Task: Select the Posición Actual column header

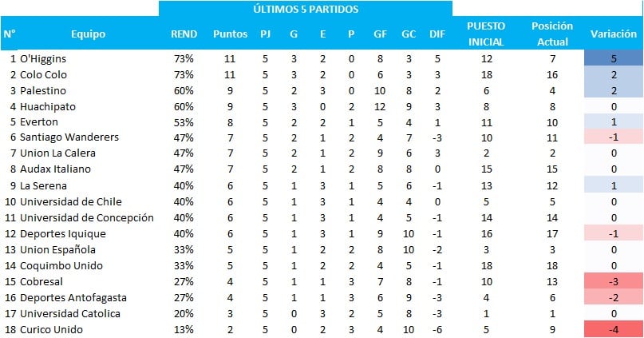Action: click(x=552, y=34)
